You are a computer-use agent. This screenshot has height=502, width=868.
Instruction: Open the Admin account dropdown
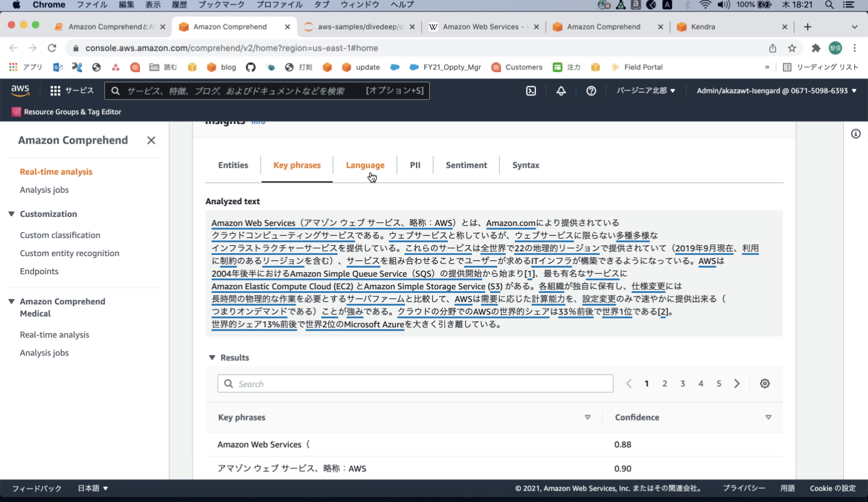click(777, 91)
